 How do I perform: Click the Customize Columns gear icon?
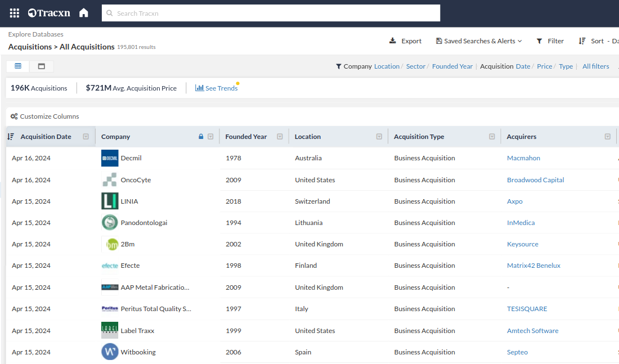click(14, 116)
